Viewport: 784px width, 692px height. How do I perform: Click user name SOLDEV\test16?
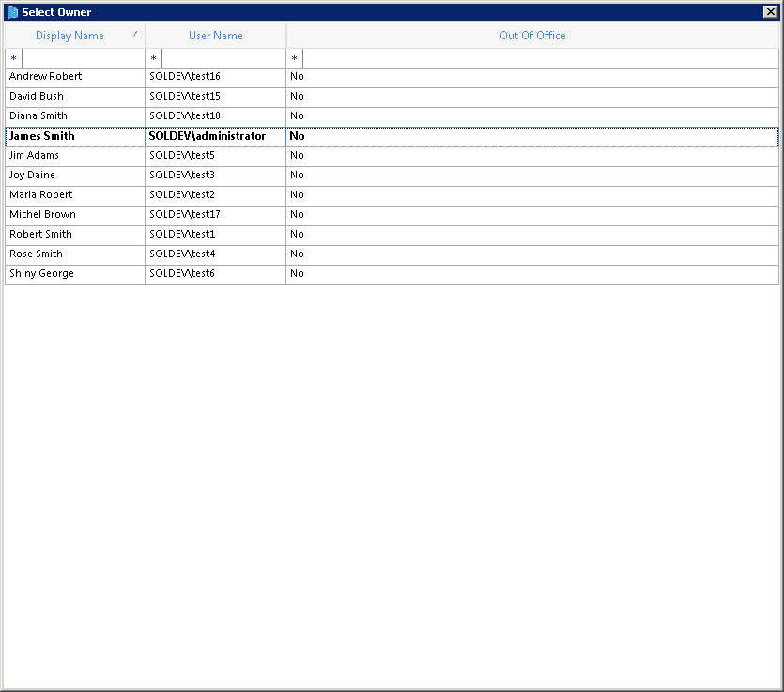[x=185, y=76]
